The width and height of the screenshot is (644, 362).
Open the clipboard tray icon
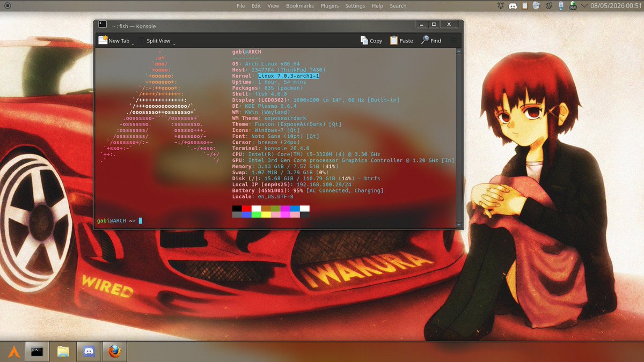click(524, 6)
